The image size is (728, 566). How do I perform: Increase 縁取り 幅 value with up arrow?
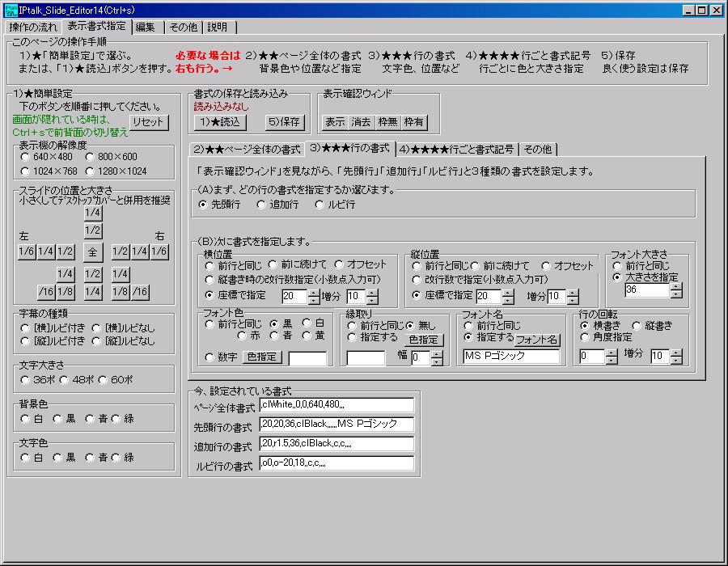(437, 354)
